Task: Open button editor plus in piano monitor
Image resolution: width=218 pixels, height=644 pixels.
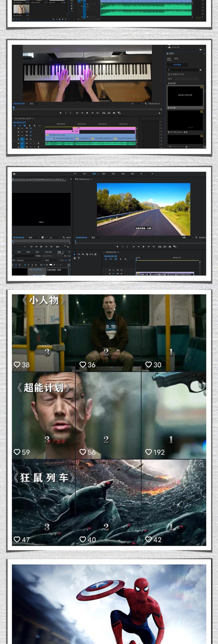Action: pyautogui.click(x=159, y=113)
